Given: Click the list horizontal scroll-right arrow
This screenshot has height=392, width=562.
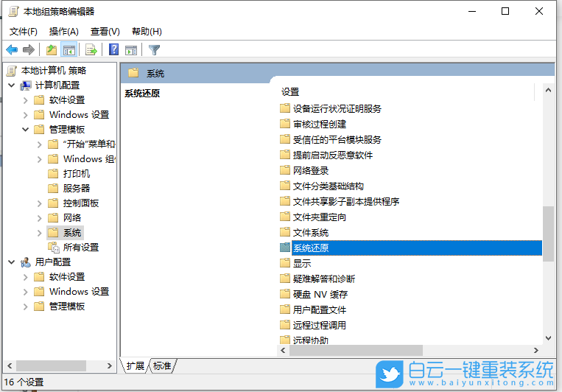Looking at the screenshot, I should [x=535, y=351].
